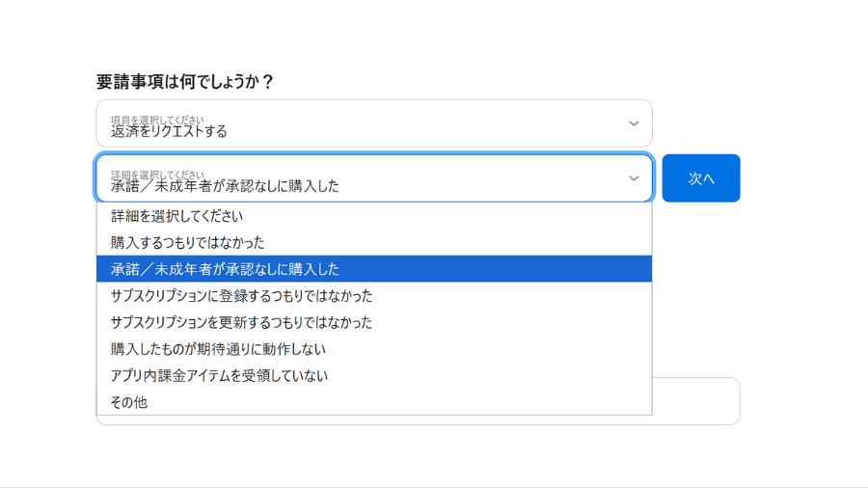
Task: Choose アプリ内課金アイテムを受領していない option
Action: click(x=220, y=375)
